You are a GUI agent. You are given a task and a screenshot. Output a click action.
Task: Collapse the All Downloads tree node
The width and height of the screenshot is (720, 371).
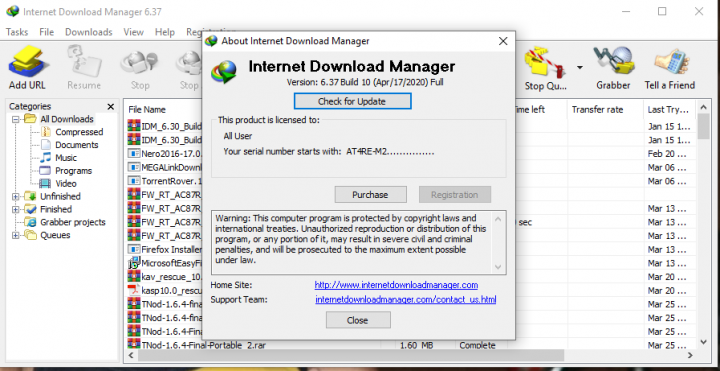(16, 119)
